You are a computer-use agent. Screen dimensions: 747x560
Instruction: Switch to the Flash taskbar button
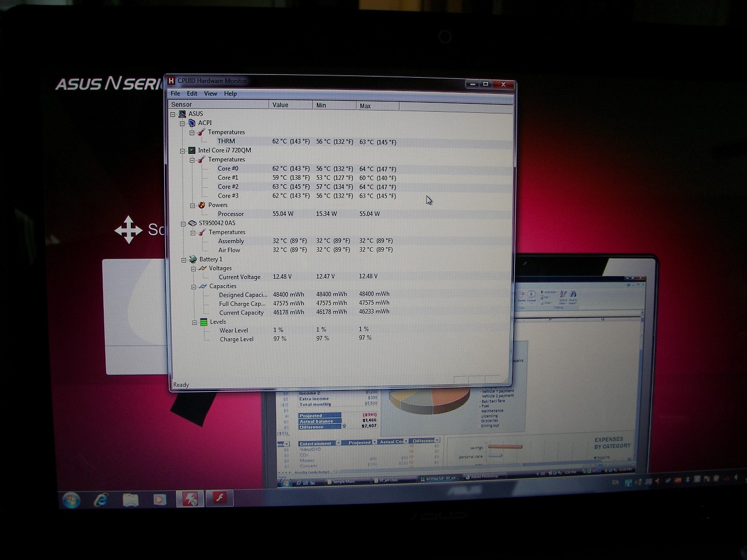tap(220, 498)
